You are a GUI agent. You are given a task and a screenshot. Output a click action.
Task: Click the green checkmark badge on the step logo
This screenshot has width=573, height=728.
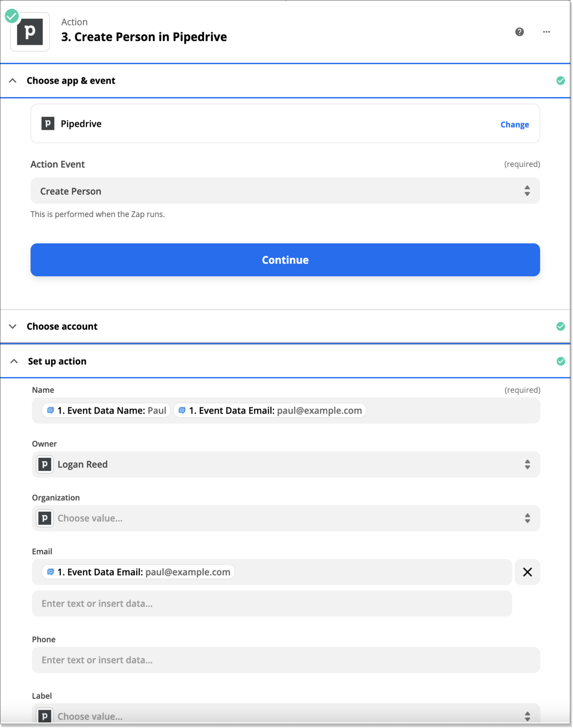[x=12, y=16]
